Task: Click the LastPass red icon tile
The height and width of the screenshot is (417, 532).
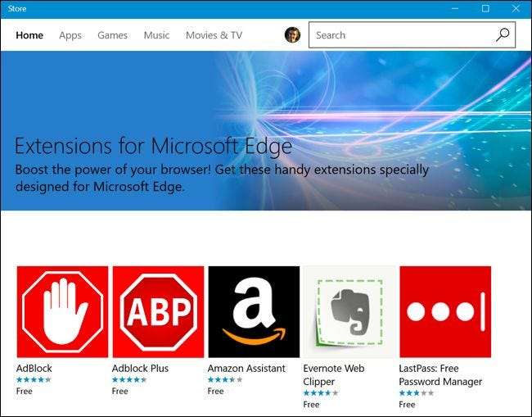Action: coord(445,312)
